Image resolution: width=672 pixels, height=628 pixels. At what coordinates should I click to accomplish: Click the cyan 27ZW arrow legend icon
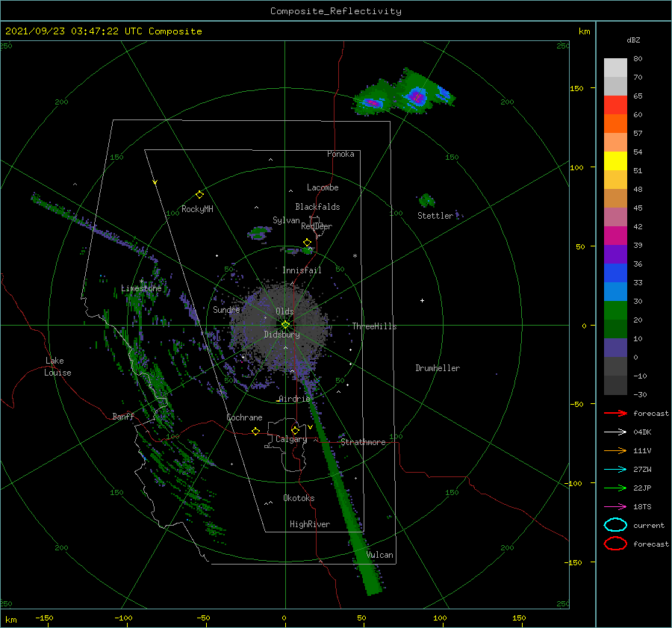point(615,470)
